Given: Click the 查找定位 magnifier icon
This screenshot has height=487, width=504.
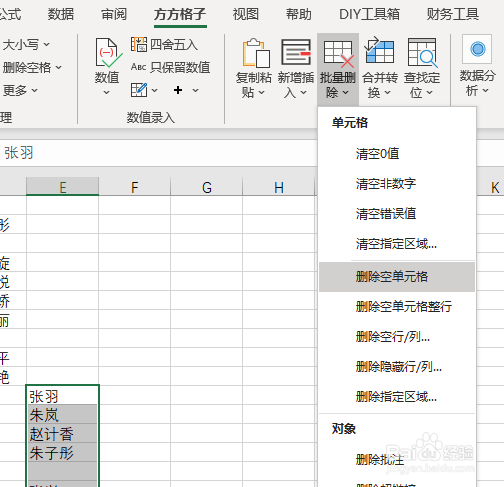Looking at the screenshot, I should click(x=423, y=53).
